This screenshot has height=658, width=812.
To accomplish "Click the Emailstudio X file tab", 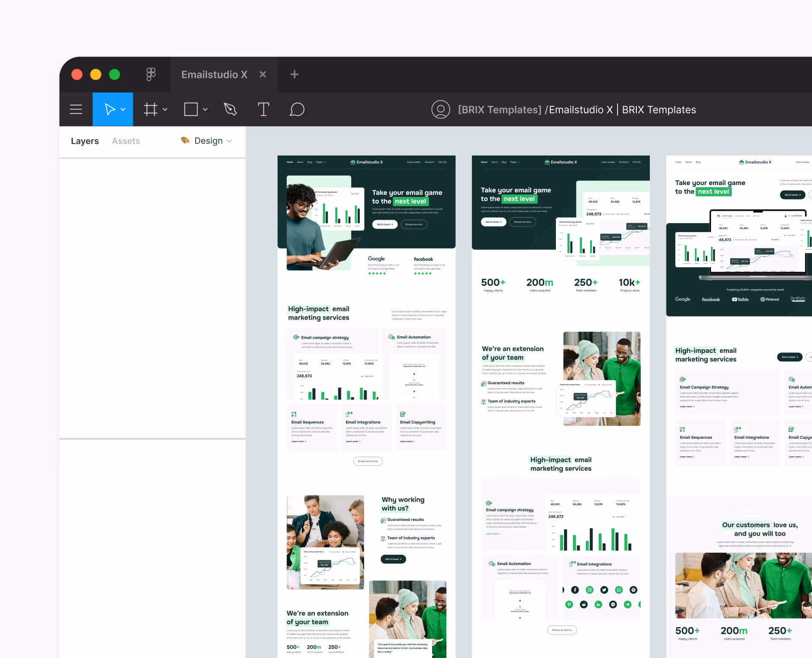I will (x=214, y=74).
